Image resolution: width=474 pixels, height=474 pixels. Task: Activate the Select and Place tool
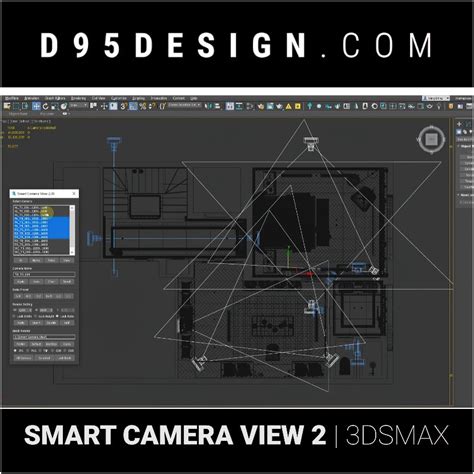[63, 106]
